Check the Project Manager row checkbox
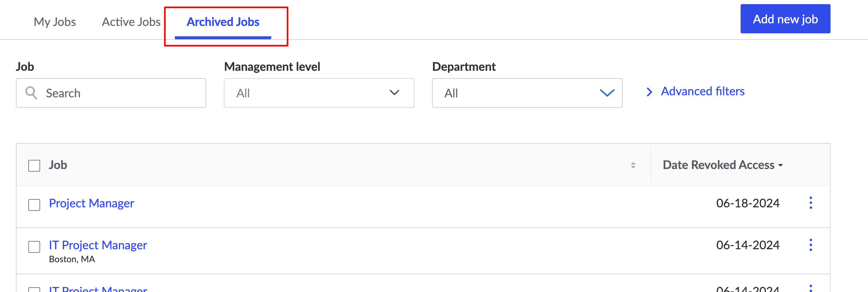This screenshot has width=868, height=292. point(34,204)
